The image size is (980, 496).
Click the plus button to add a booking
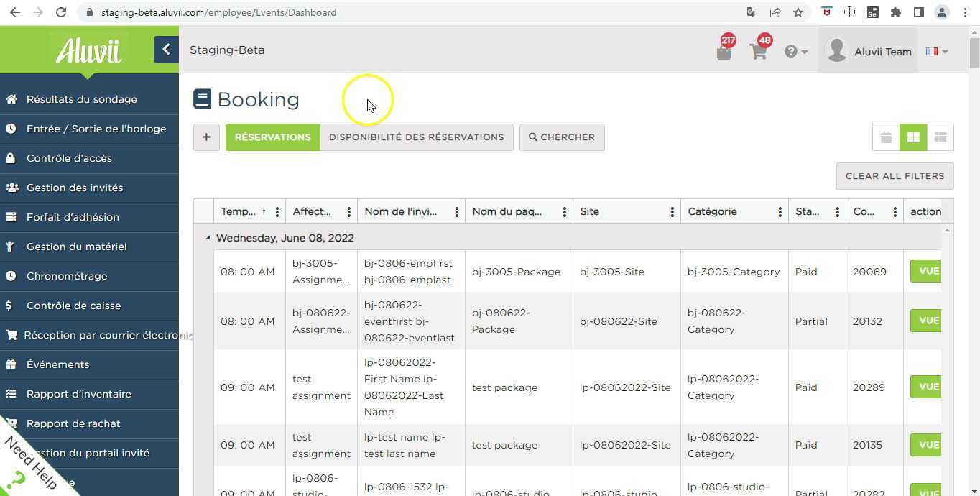coord(206,137)
